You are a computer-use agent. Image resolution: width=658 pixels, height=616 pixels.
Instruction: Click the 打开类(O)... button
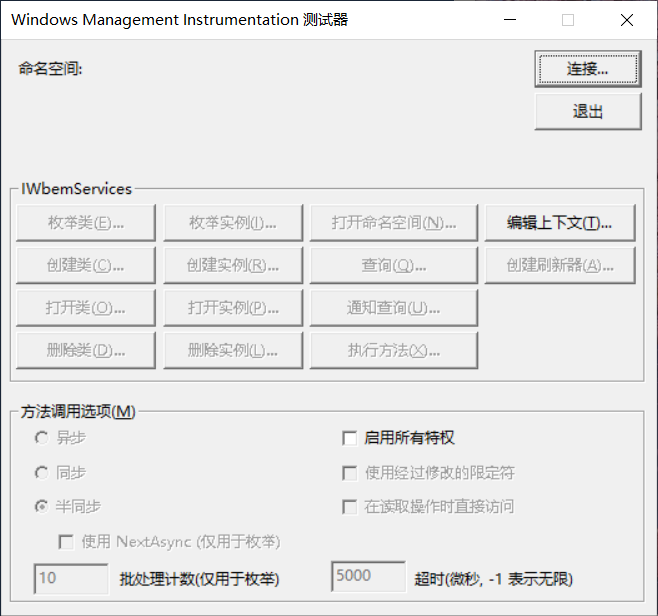(x=86, y=308)
